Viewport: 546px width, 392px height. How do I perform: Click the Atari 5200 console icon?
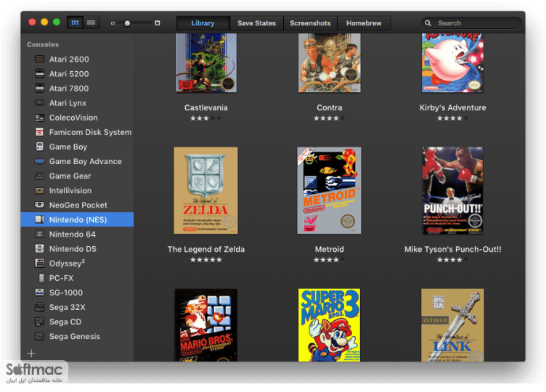click(x=40, y=74)
